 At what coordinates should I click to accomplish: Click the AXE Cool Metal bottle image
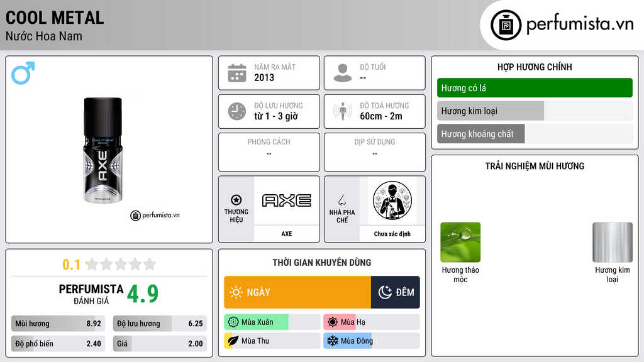coord(103,150)
